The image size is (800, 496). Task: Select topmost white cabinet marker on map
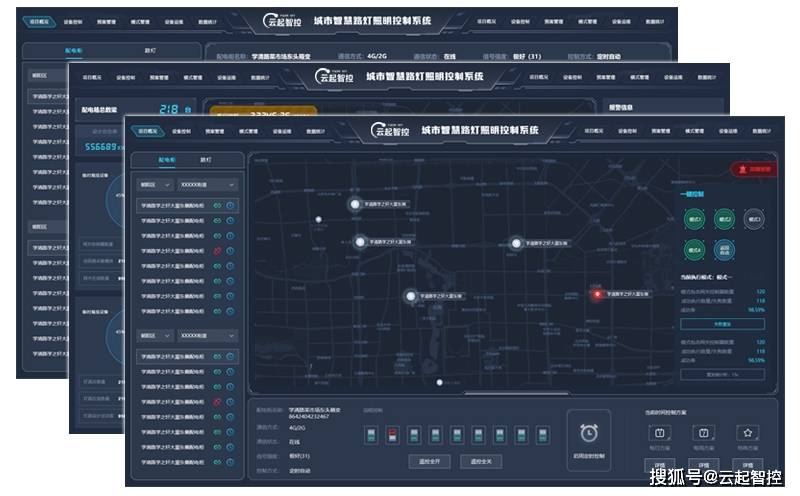[x=355, y=204]
